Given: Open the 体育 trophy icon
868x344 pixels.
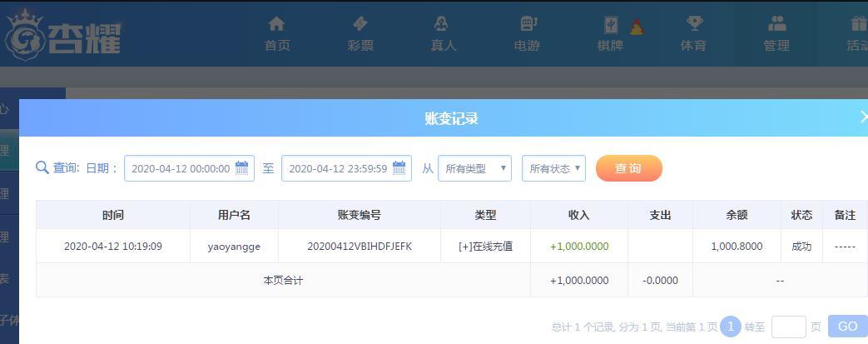Looking at the screenshot, I should [x=694, y=24].
